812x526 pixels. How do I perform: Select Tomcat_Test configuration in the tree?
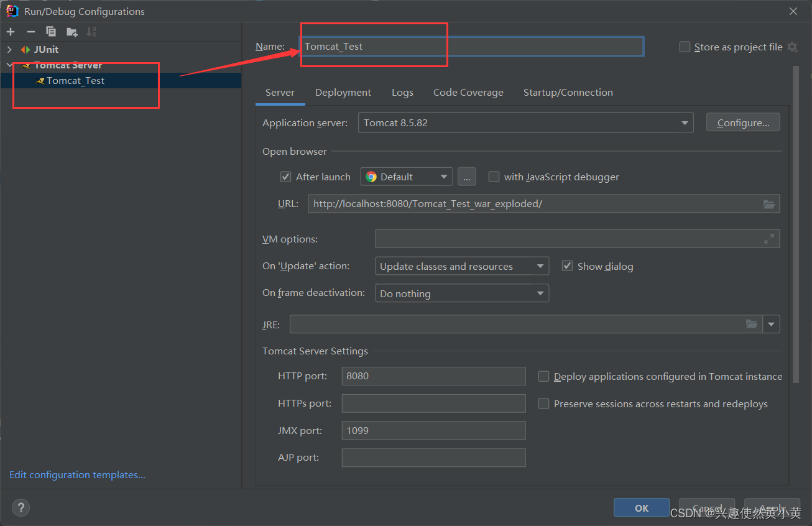(121, 81)
